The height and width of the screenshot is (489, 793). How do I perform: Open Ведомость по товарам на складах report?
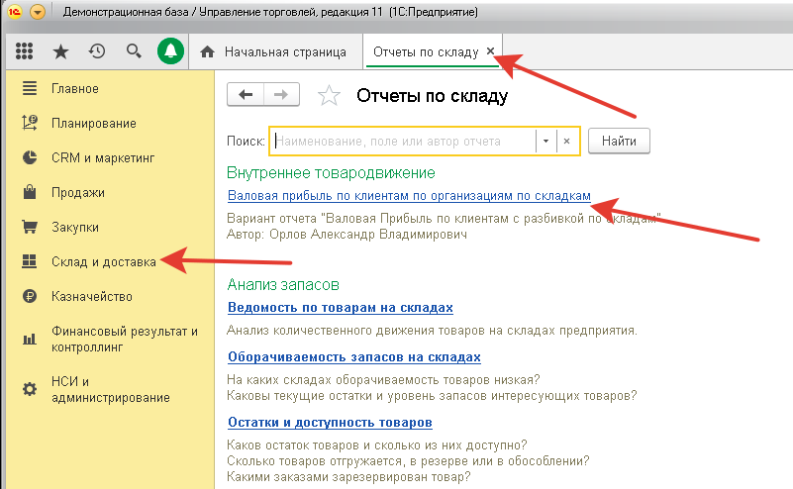(x=340, y=308)
